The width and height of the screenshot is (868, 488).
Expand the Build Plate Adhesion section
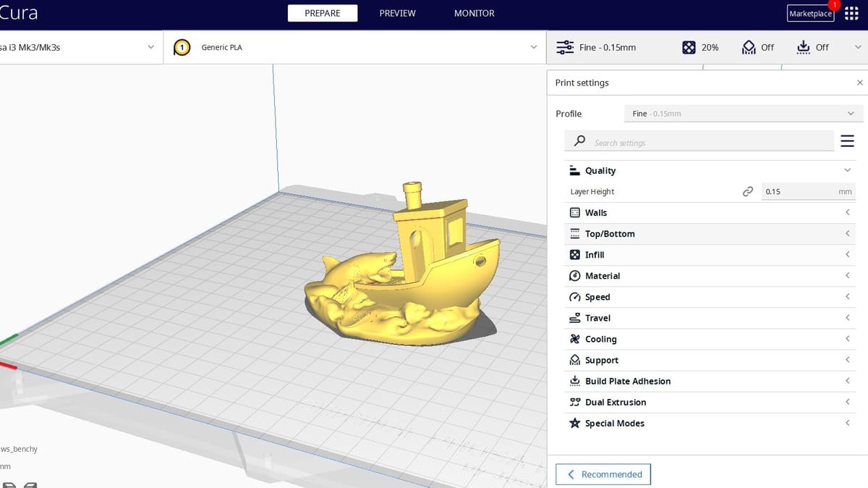[x=848, y=380]
